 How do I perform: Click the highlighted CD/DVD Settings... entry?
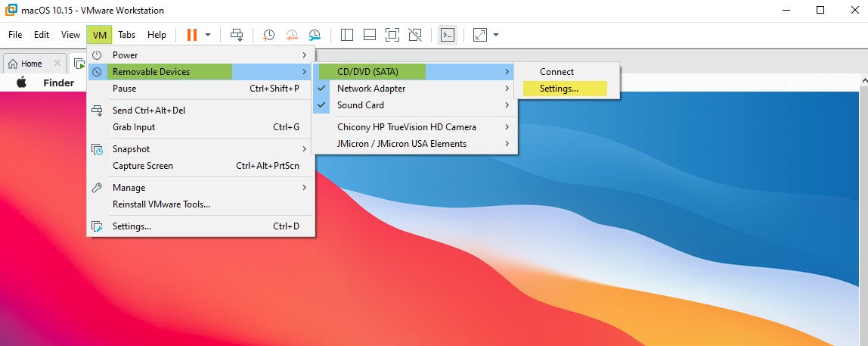tap(567, 88)
